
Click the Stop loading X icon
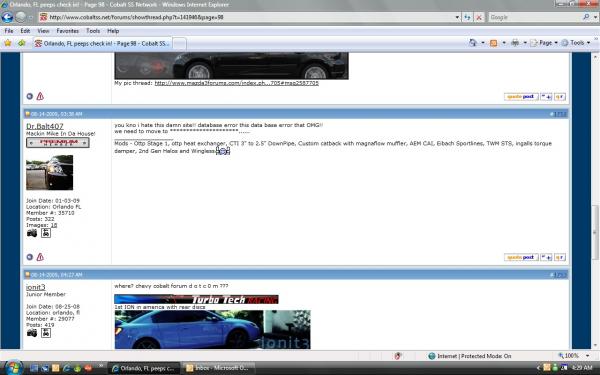(x=479, y=17)
